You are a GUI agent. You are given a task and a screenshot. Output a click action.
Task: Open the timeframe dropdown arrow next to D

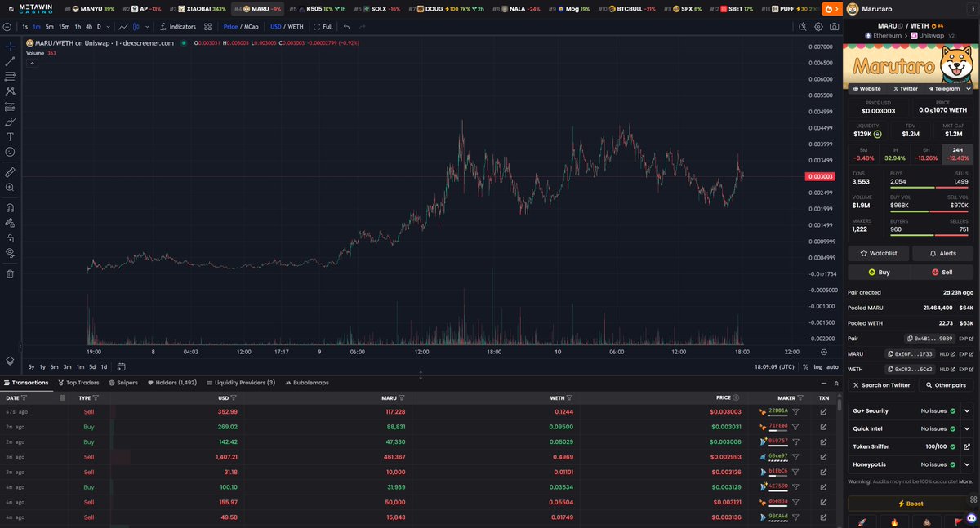(x=109, y=26)
